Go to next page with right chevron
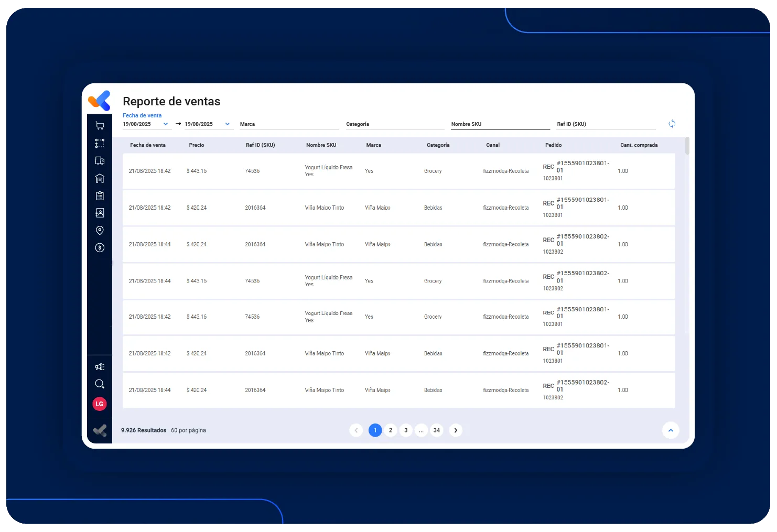 click(x=456, y=430)
